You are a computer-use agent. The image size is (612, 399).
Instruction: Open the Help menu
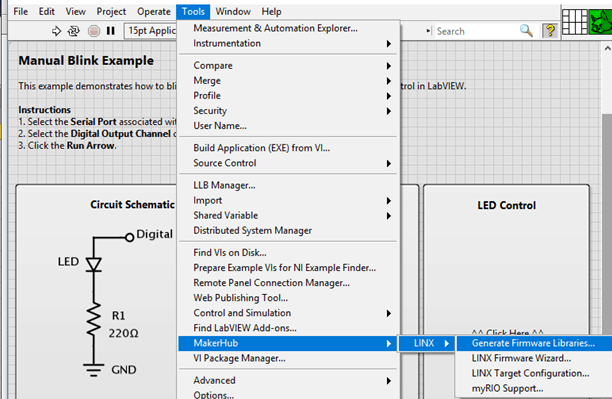(271, 12)
